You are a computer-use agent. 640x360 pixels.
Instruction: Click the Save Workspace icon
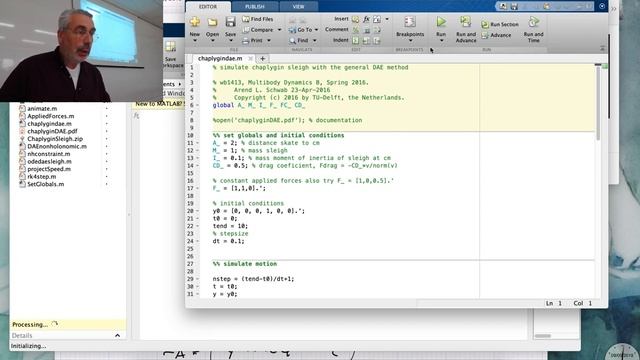[x=171, y=47]
